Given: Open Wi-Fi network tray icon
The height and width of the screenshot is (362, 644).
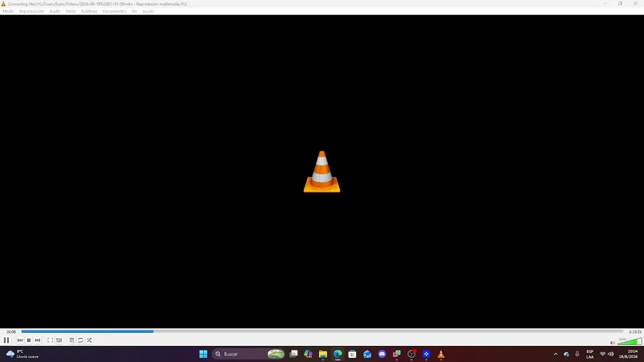Looking at the screenshot, I should [603, 354].
